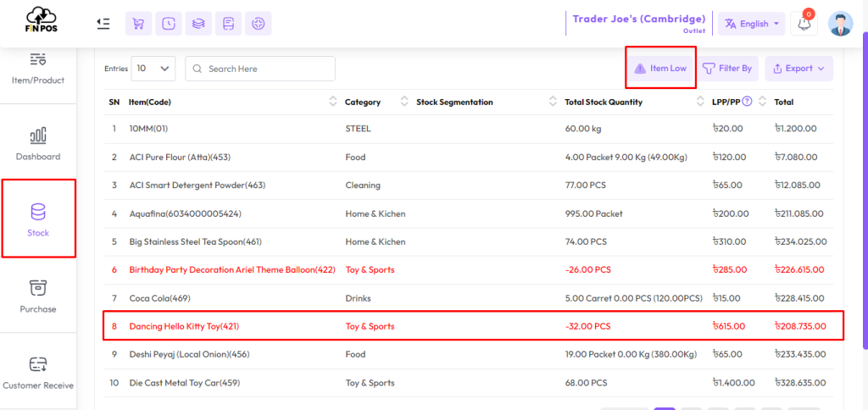Select ACI Smart Detergent Powder(463)
868x410 pixels.
click(x=197, y=186)
